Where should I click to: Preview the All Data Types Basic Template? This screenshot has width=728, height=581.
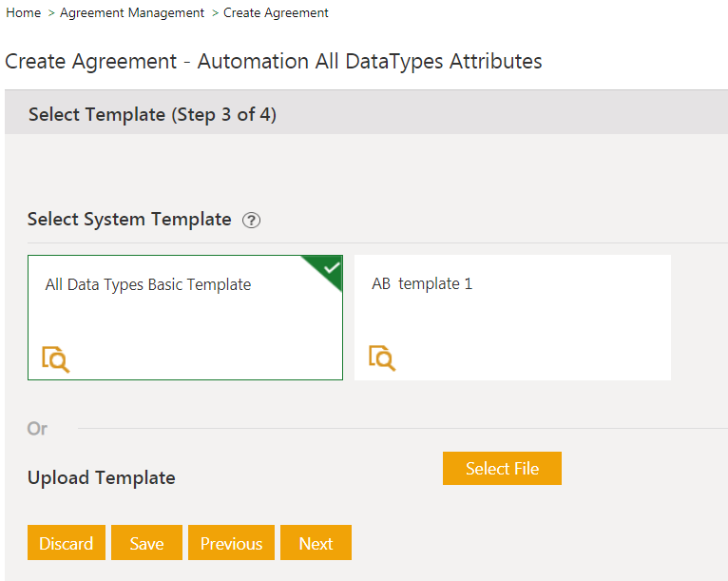[x=55, y=358]
